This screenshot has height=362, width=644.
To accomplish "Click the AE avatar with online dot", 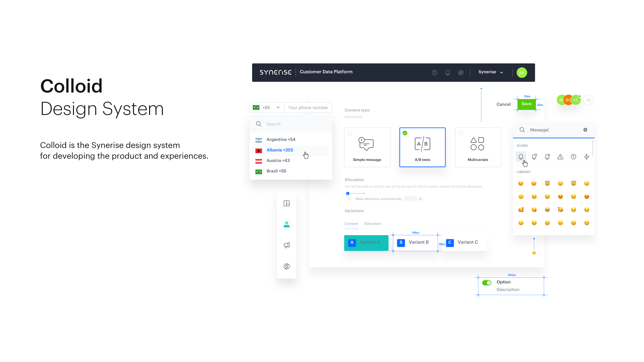I will pyautogui.click(x=576, y=100).
